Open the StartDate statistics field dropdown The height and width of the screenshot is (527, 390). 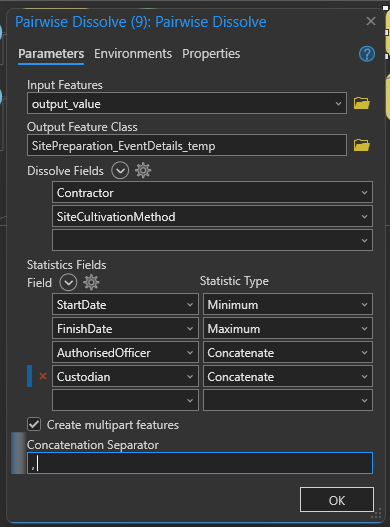coord(125,305)
